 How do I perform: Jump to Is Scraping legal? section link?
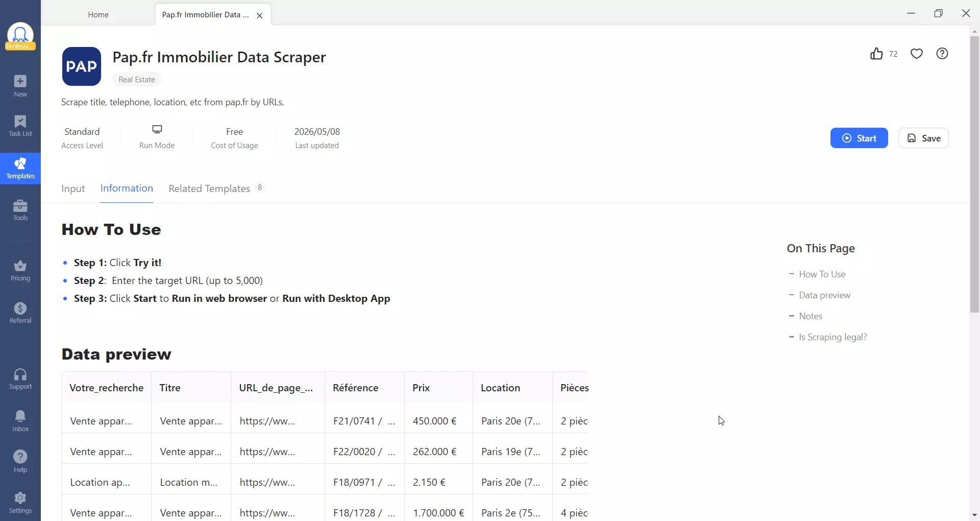pyautogui.click(x=832, y=337)
